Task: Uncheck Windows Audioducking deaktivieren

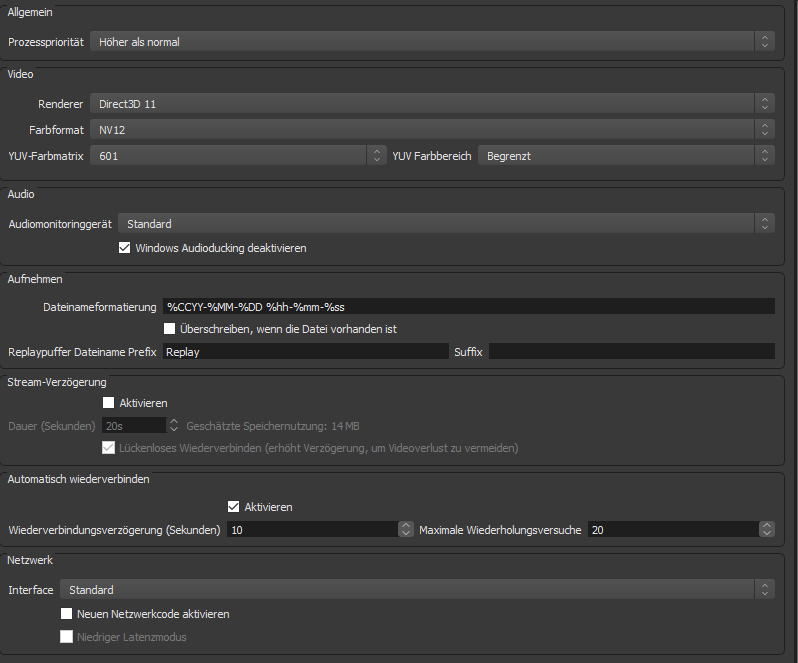Action: (x=125, y=248)
